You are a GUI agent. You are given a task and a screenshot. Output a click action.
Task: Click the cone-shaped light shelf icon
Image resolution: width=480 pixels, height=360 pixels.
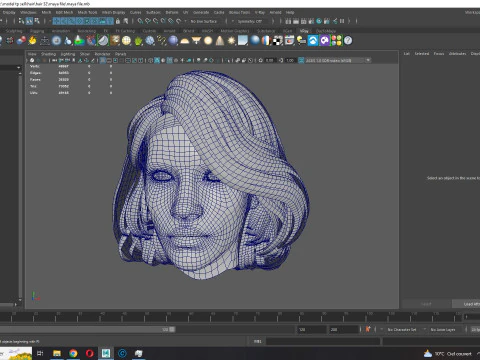(x=220, y=41)
